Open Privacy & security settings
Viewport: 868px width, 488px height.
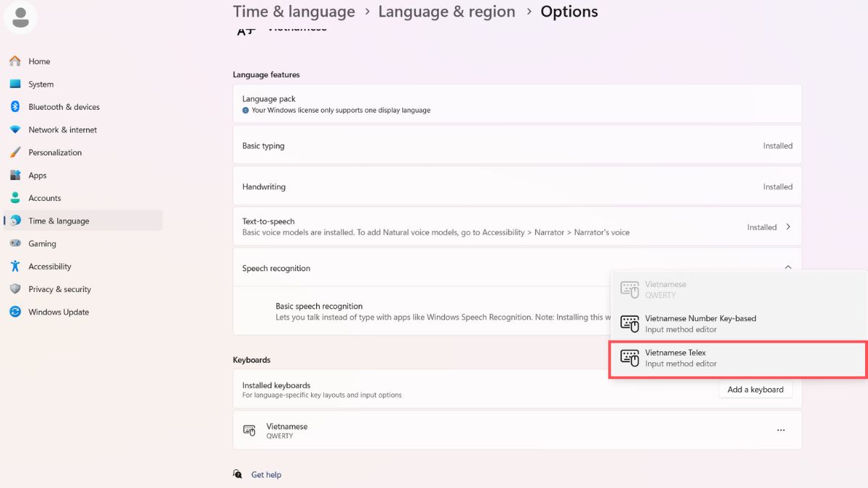83,289
